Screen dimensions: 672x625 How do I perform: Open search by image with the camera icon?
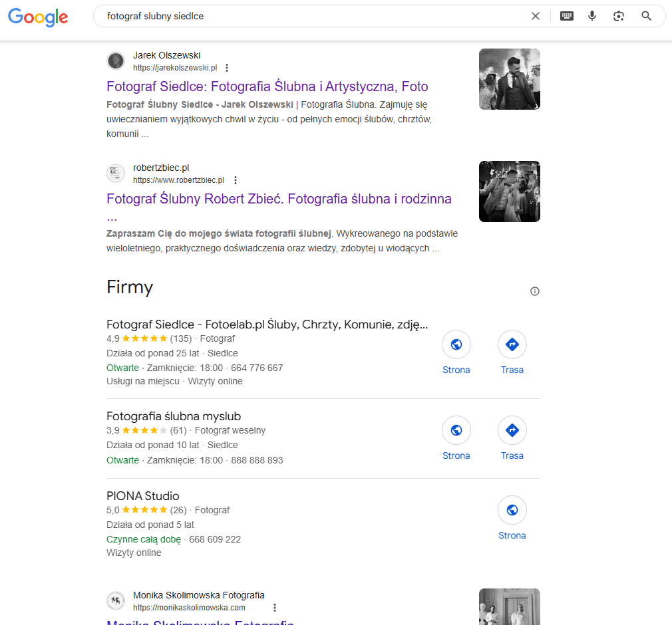[x=618, y=16]
